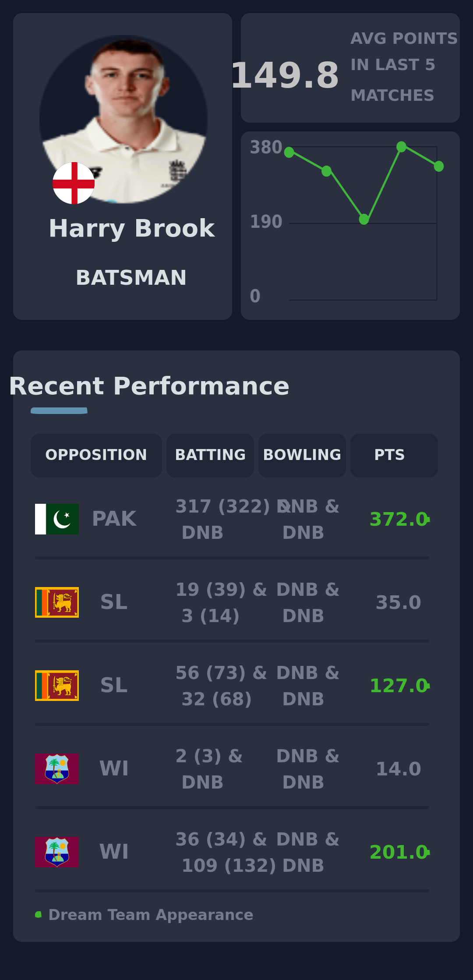Click the Harry Brook player name
The height and width of the screenshot is (980, 473).
[x=131, y=228]
